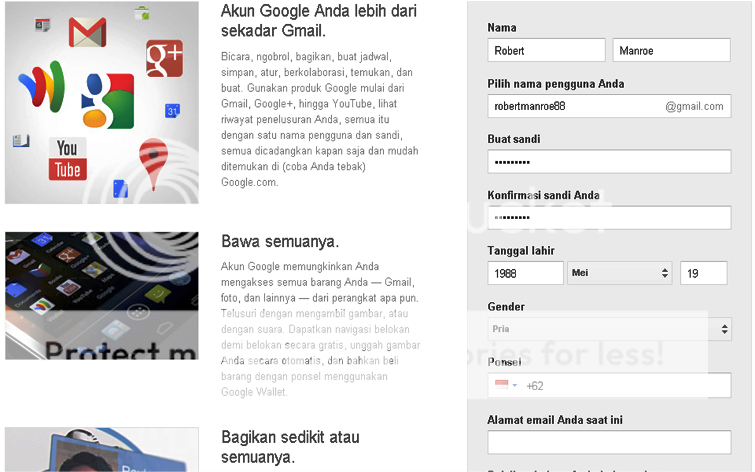Click the last name field containing Manroe
The image size is (755, 472).
click(672, 50)
